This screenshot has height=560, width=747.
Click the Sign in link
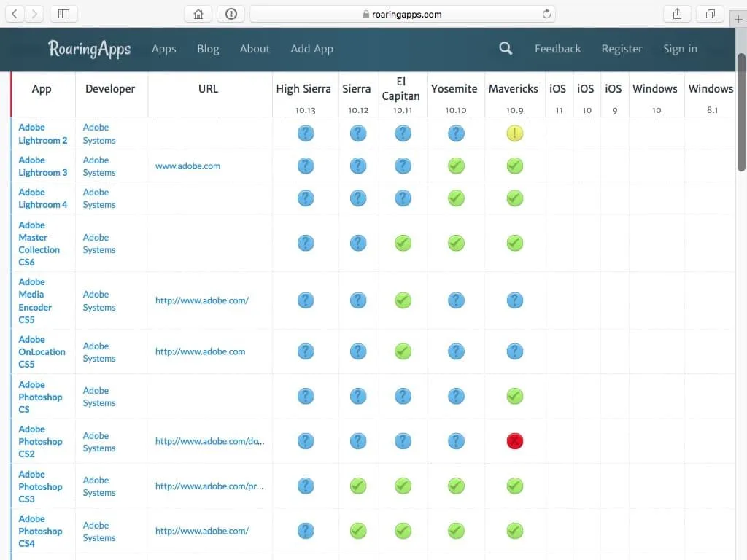pos(680,49)
